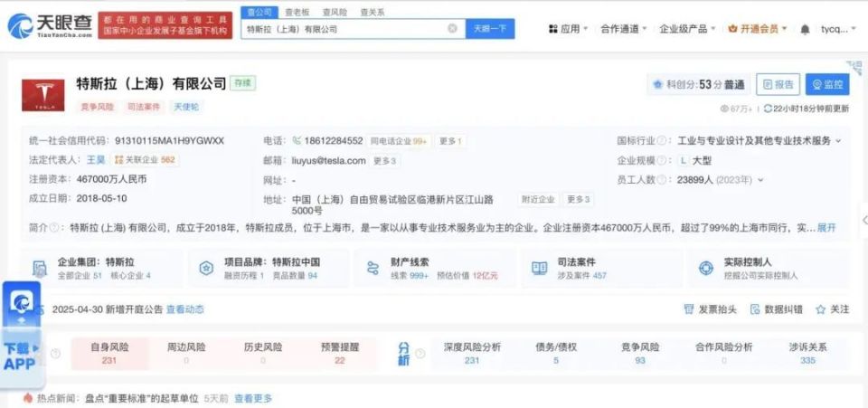Click 数据纠错 with its icon

pyautogui.click(x=776, y=309)
